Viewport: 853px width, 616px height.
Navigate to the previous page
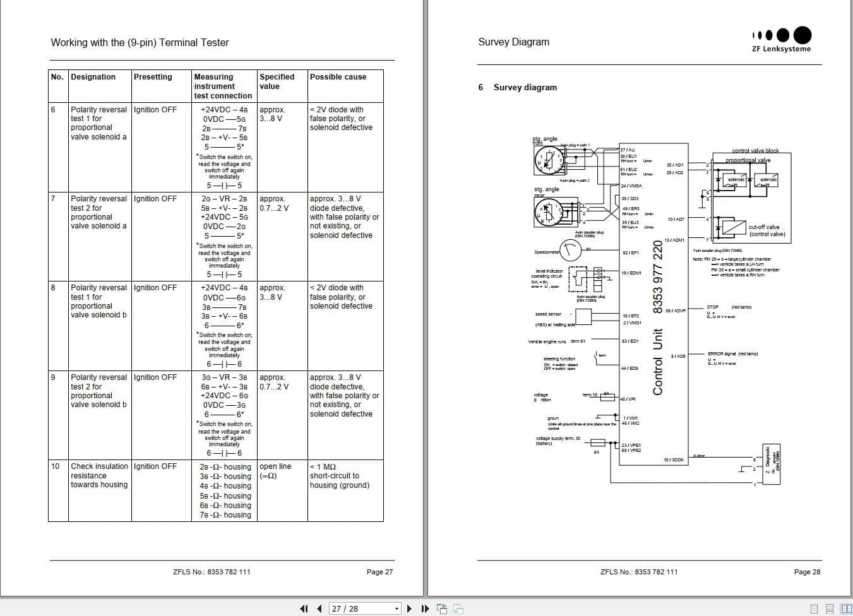click(x=319, y=608)
